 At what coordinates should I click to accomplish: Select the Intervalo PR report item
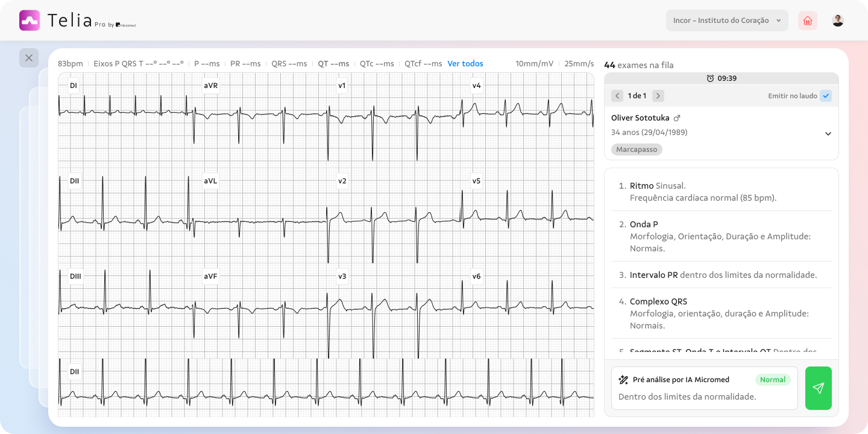point(723,275)
